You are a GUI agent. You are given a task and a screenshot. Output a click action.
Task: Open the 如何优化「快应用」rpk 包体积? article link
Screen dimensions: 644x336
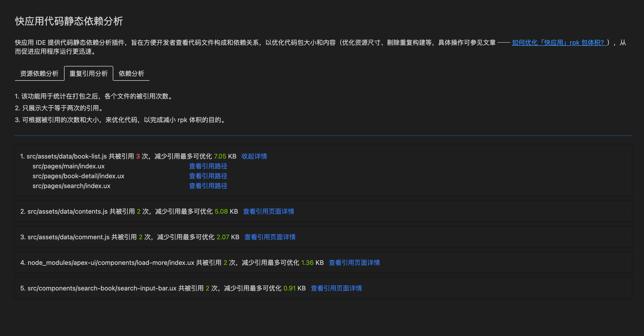pyautogui.click(x=559, y=43)
